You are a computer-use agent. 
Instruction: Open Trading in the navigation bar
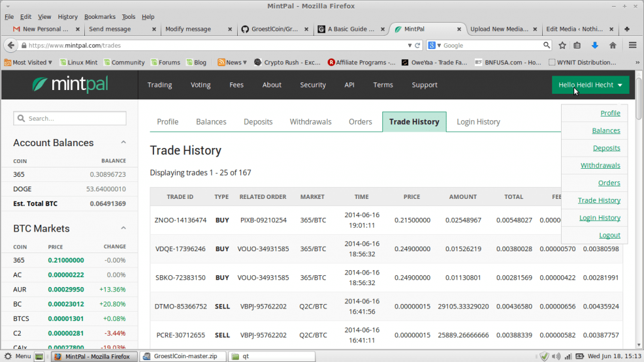point(160,85)
